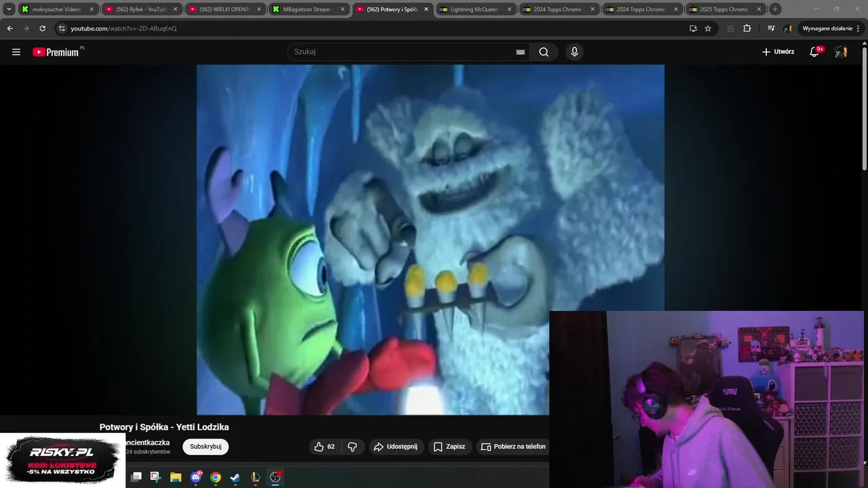
Task: Click the Monsters Inc video player
Action: point(431,239)
